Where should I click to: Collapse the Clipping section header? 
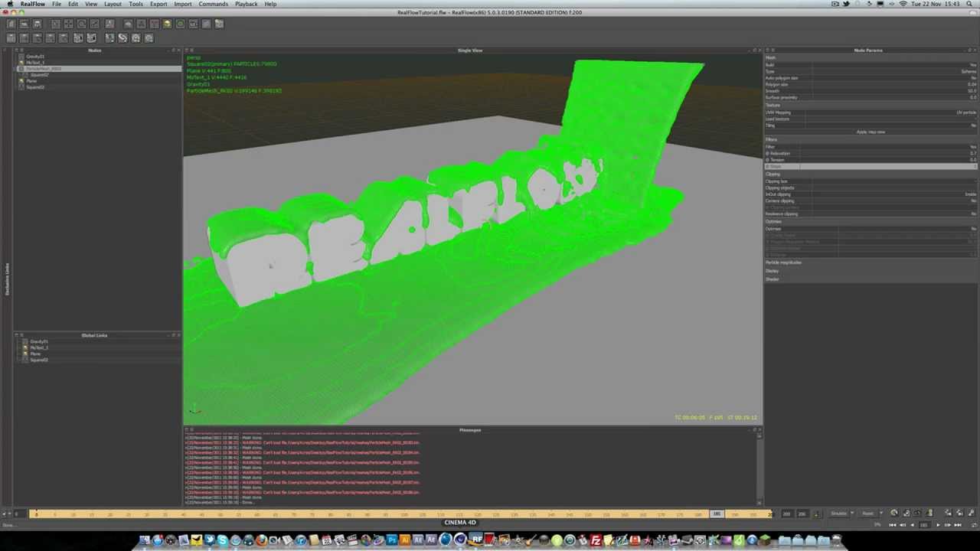point(871,174)
